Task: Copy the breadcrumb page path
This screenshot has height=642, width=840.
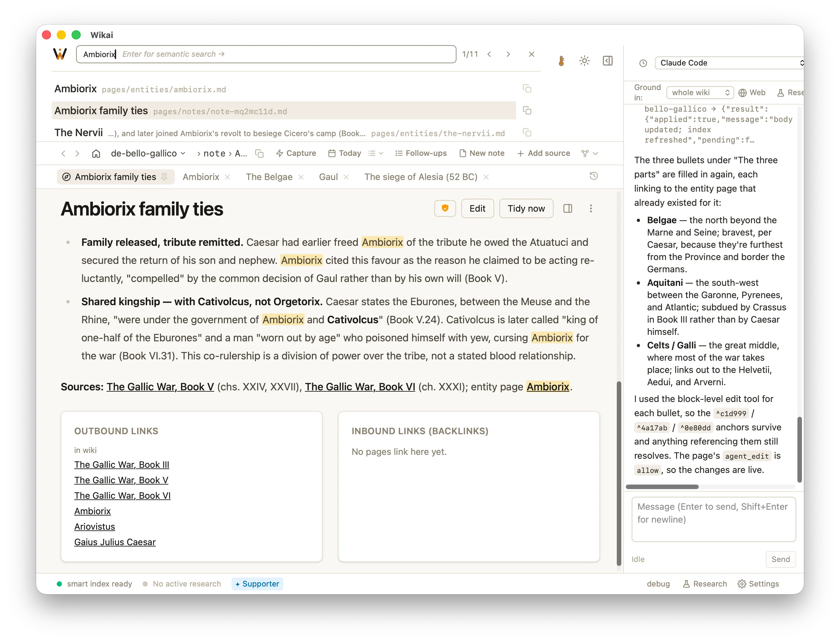Action: tap(259, 154)
